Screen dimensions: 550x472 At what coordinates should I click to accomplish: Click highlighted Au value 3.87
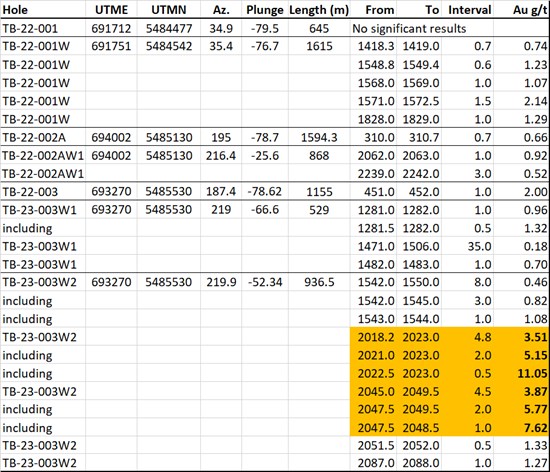coord(536,392)
